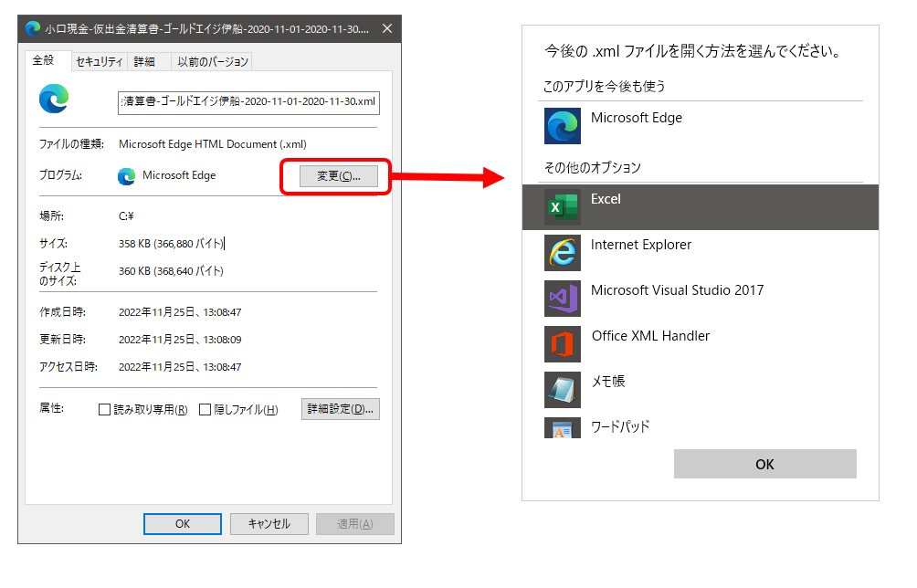Viewport: 917px width, 588px height.
Task: Open 詳細設定 advanced attributes button
Action: point(340,409)
